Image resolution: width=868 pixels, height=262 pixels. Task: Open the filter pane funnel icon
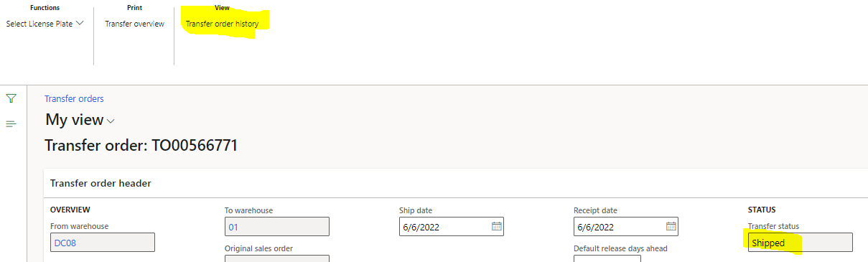click(11, 98)
